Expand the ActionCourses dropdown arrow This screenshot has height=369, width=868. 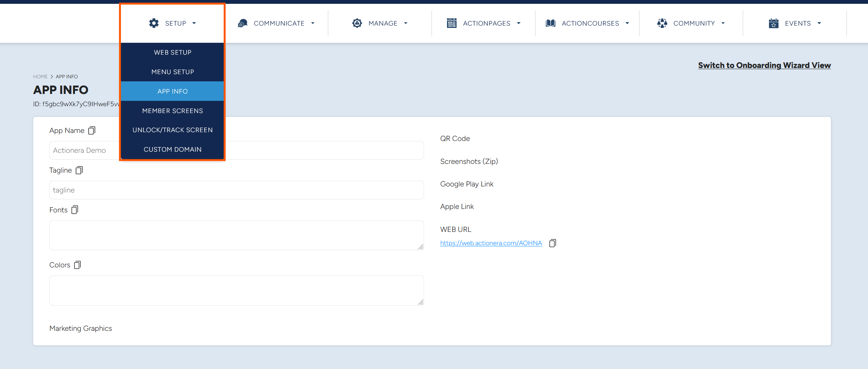(627, 23)
